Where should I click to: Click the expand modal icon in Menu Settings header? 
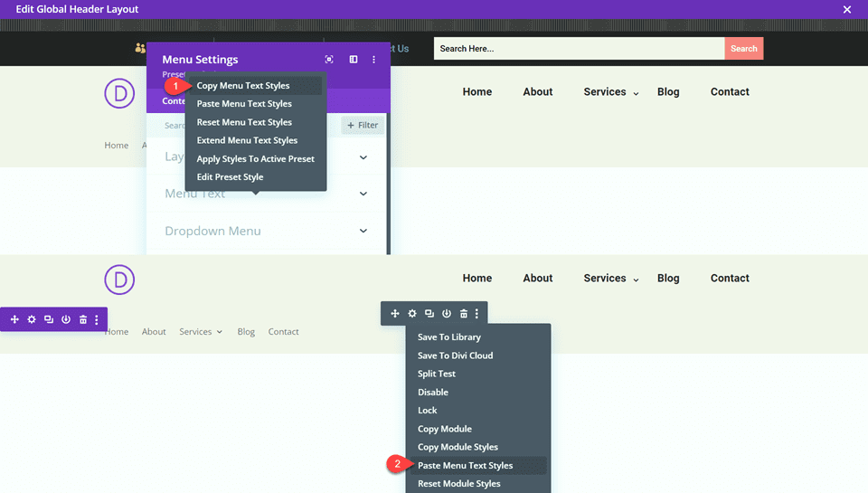pyautogui.click(x=329, y=60)
